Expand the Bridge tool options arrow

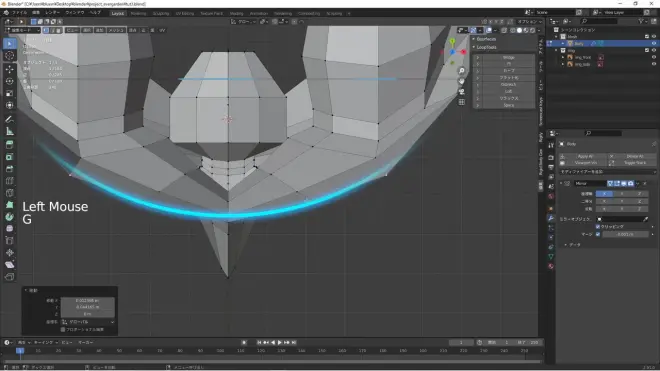click(x=477, y=57)
